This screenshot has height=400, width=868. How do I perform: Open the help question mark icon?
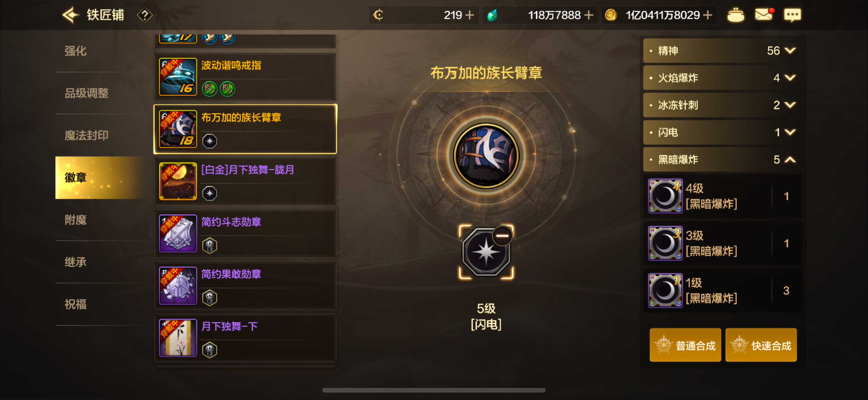coord(145,15)
